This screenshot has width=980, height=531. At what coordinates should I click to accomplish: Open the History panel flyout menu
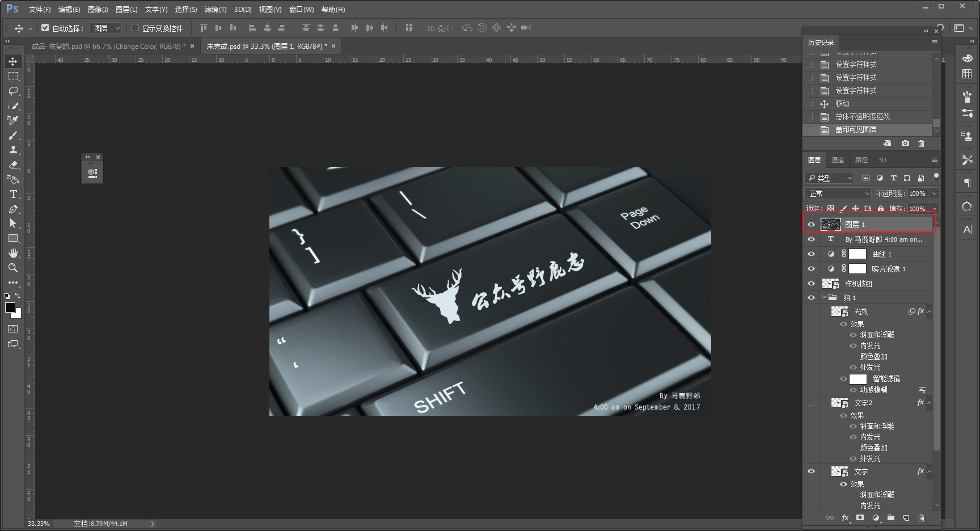click(x=934, y=43)
